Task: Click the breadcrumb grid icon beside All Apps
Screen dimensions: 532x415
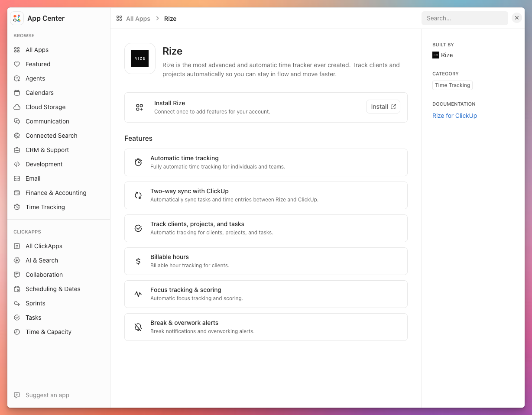Action: tap(119, 18)
